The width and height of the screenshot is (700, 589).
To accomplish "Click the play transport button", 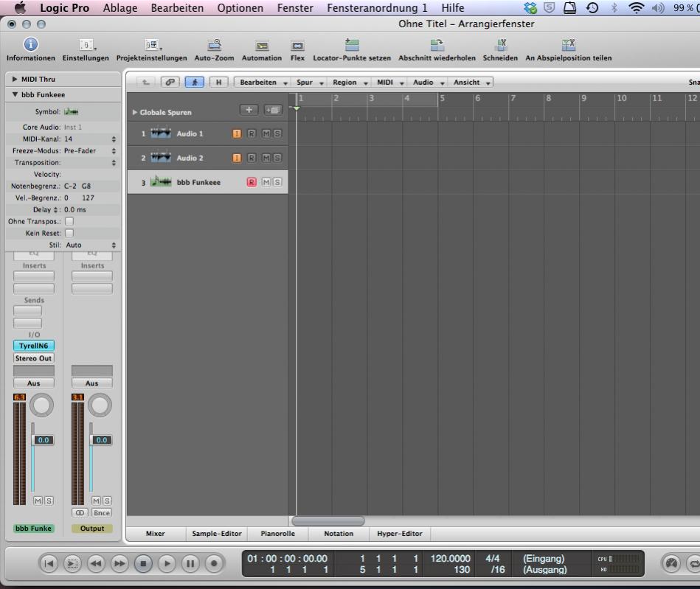I will (x=167, y=563).
